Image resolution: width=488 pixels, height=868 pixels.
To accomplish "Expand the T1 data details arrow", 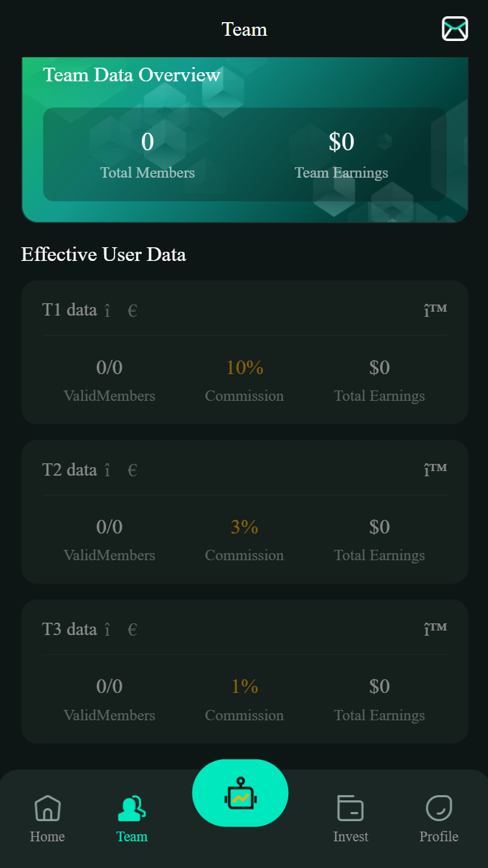I will click(435, 310).
